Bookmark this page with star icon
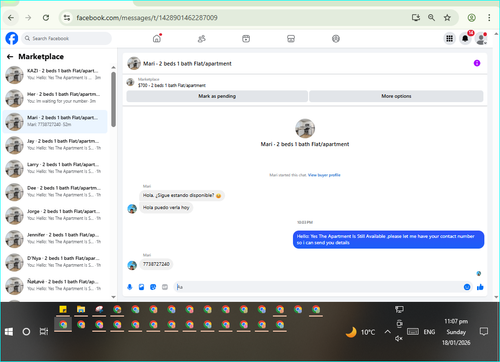This screenshot has height=362, width=500. (x=447, y=18)
